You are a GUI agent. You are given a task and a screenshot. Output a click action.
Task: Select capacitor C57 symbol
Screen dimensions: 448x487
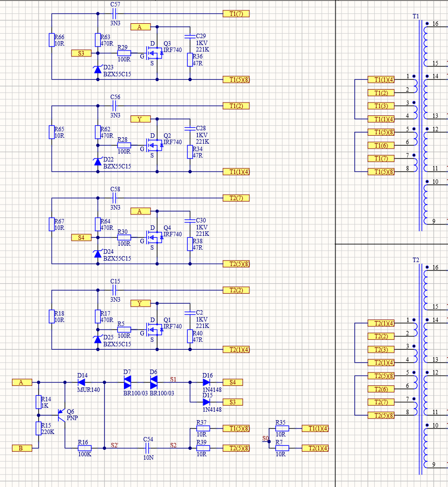click(114, 14)
